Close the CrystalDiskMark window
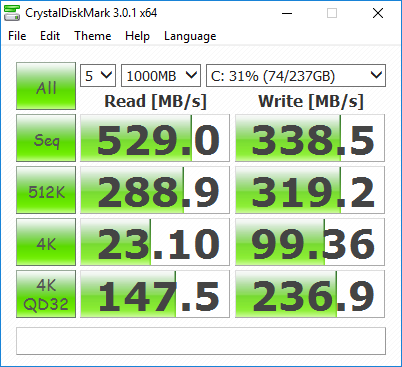Screen dimensions: 402x367 coord(378,13)
